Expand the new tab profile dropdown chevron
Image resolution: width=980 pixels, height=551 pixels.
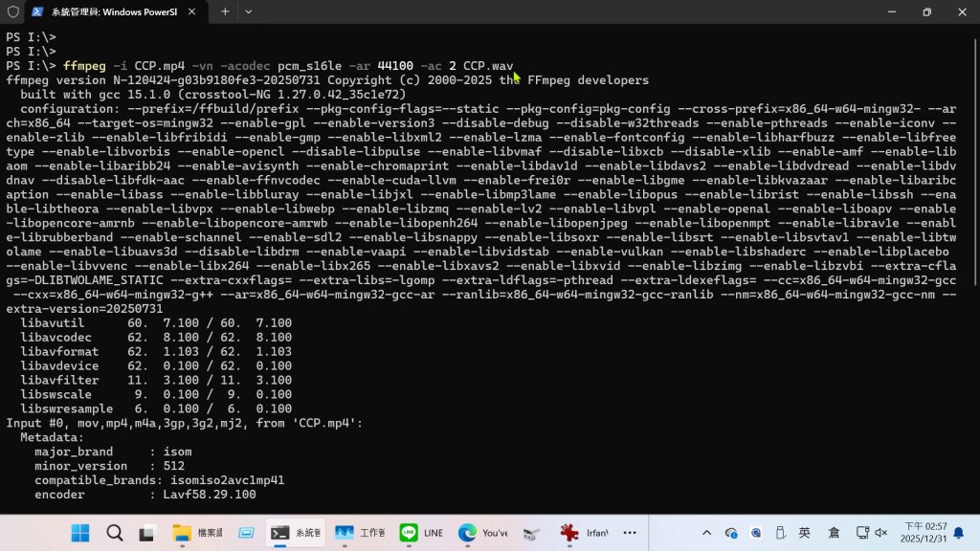pyautogui.click(x=249, y=11)
